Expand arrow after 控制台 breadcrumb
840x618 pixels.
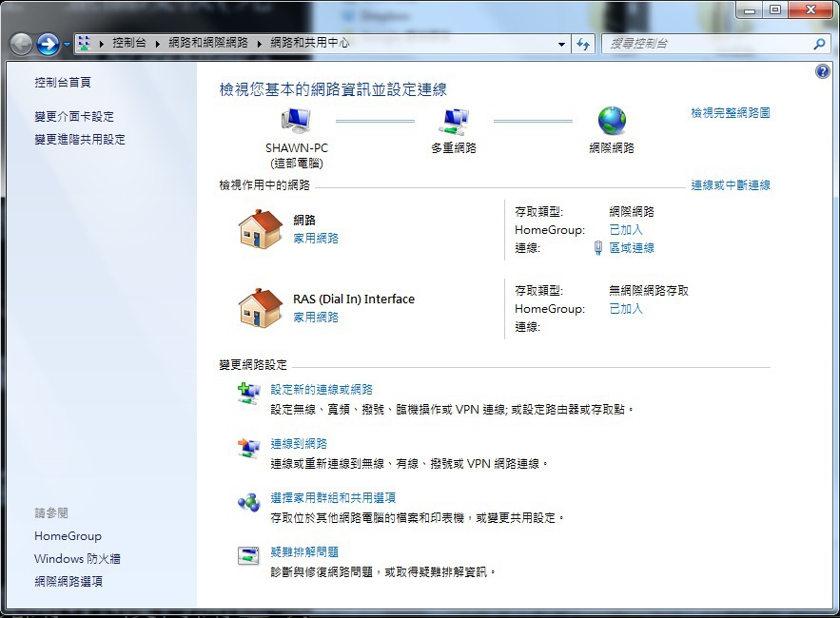[158, 44]
